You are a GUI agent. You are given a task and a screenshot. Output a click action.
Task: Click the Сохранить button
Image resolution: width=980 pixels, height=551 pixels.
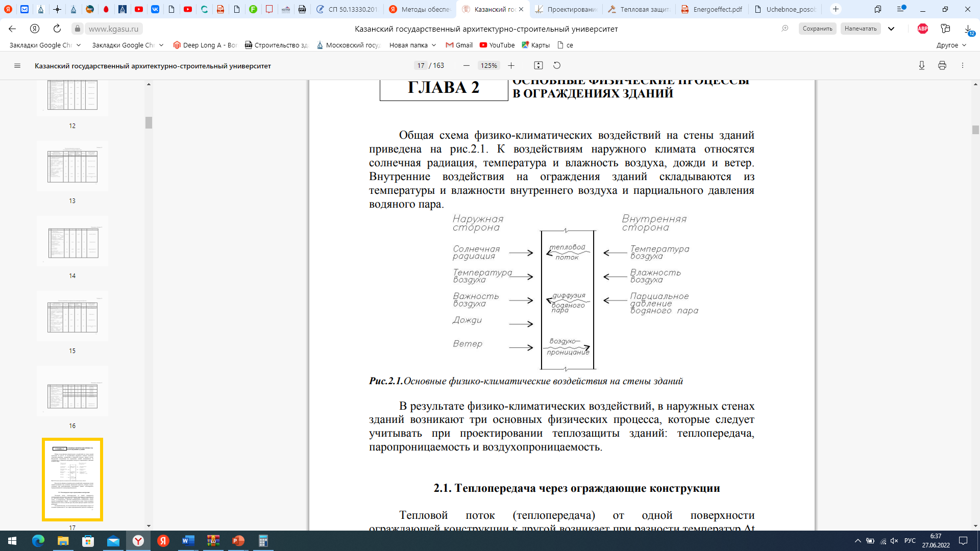point(817,29)
